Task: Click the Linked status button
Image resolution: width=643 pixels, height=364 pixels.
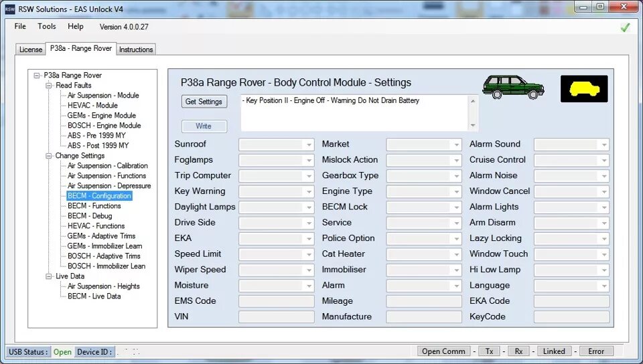Action: pos(554,351)
